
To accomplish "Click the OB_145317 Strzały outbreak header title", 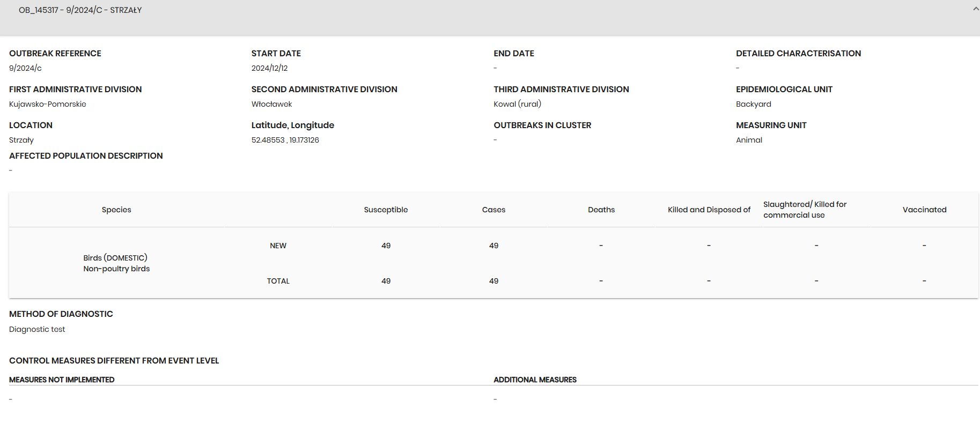I will (80, 10).
